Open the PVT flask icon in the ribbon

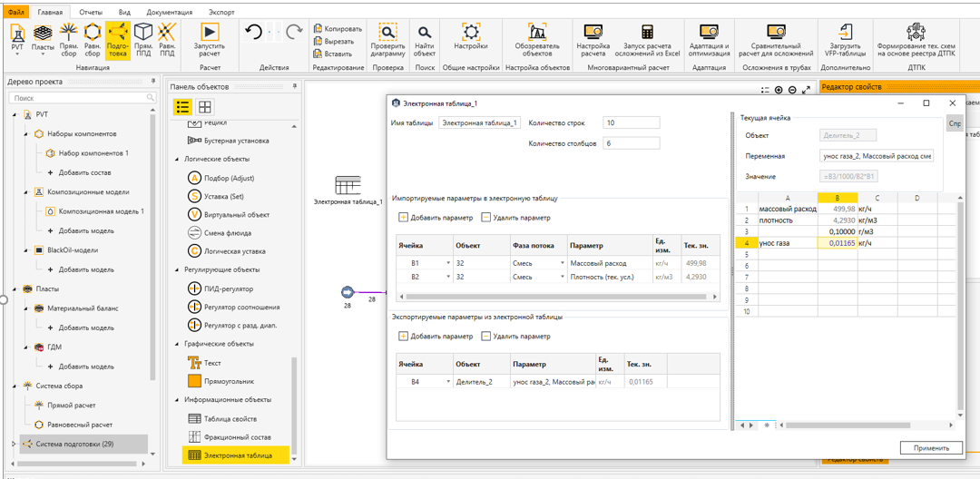click(x=17, y=31)
